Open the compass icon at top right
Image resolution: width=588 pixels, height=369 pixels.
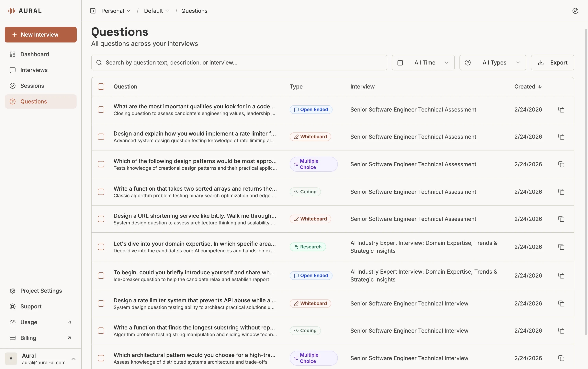(x=575, y=11)
